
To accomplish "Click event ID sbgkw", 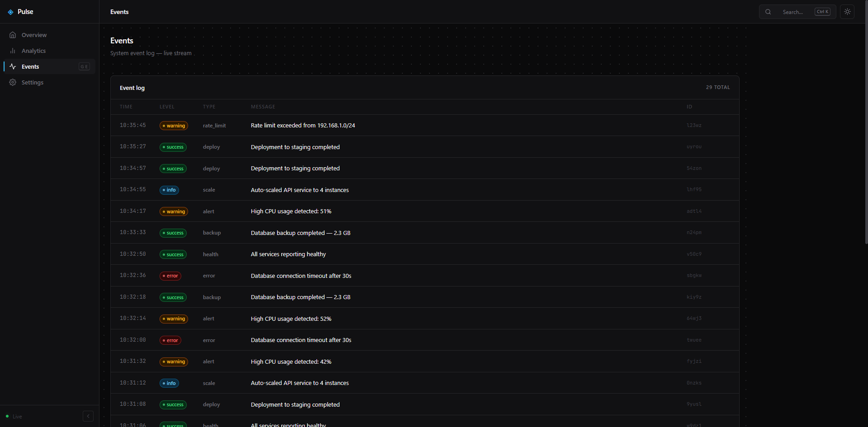I will pos(694,275).
